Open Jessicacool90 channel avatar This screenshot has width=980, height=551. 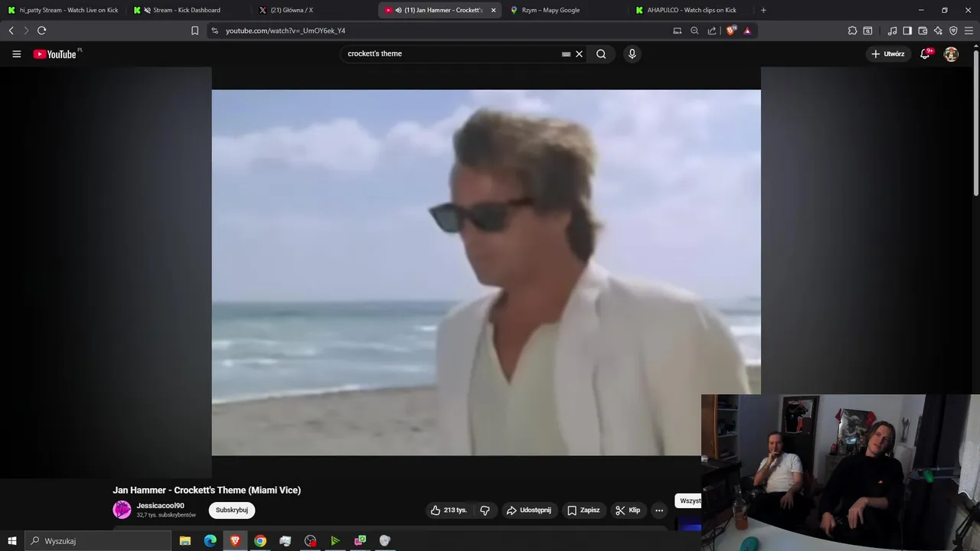pos(122,510)
